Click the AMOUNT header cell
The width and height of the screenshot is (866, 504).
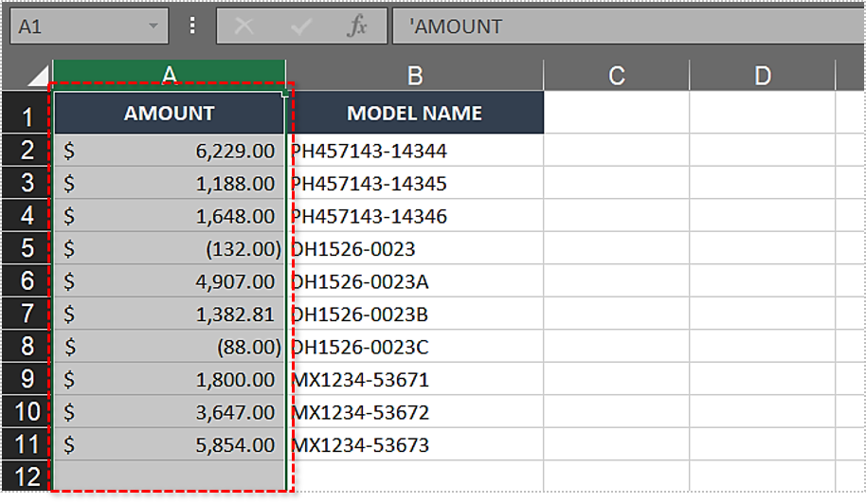[169, 113]
